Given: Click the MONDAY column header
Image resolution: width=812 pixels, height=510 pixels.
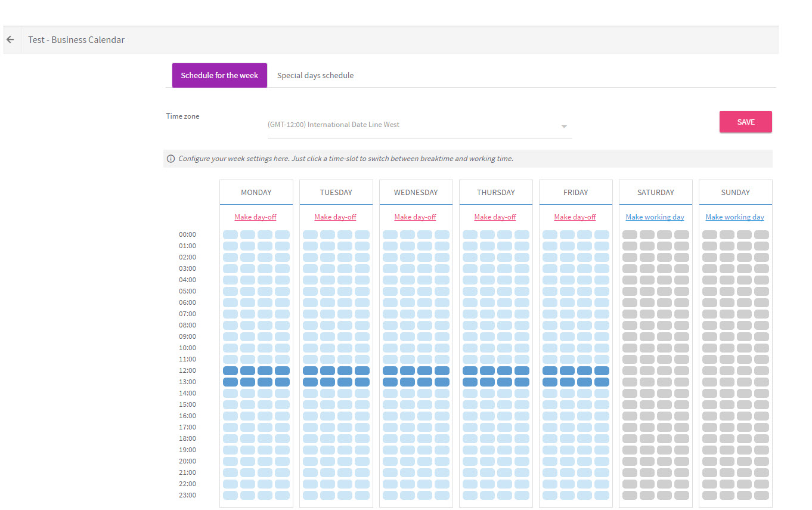Looking at the screenshot, I should pyautogui.click(x=256, y=193).
